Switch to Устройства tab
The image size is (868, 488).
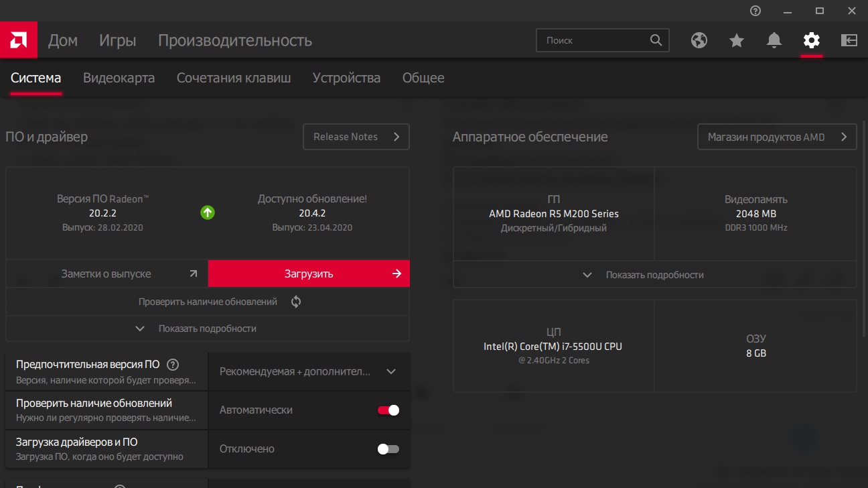[346, 78]
